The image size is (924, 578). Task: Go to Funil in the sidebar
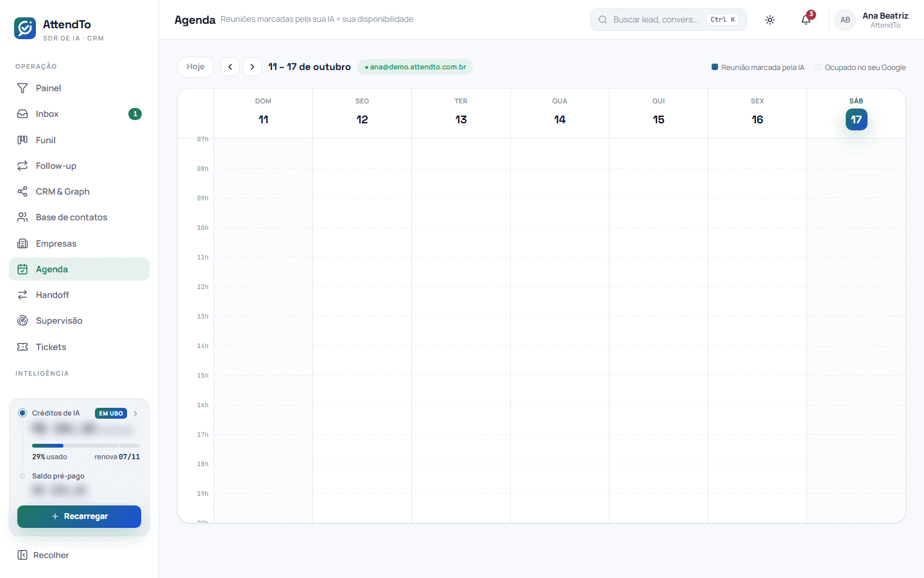click(79, 140)
